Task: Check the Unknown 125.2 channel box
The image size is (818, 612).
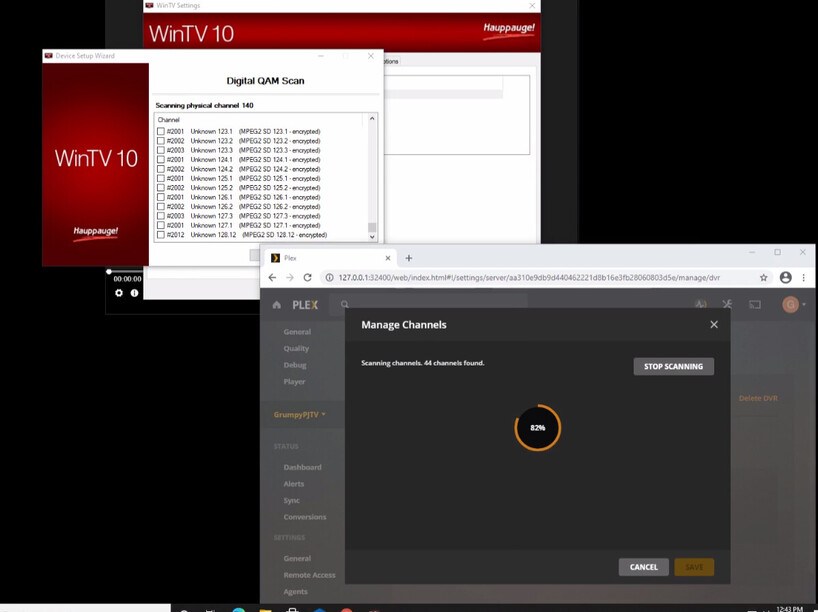Action: pyautogui.click(x=161, y=188)
